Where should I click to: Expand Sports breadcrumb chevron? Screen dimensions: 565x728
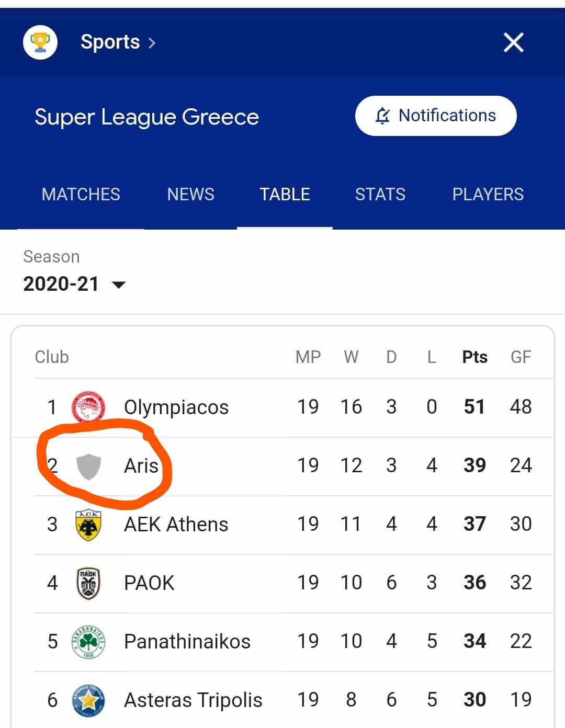point(152,43)
